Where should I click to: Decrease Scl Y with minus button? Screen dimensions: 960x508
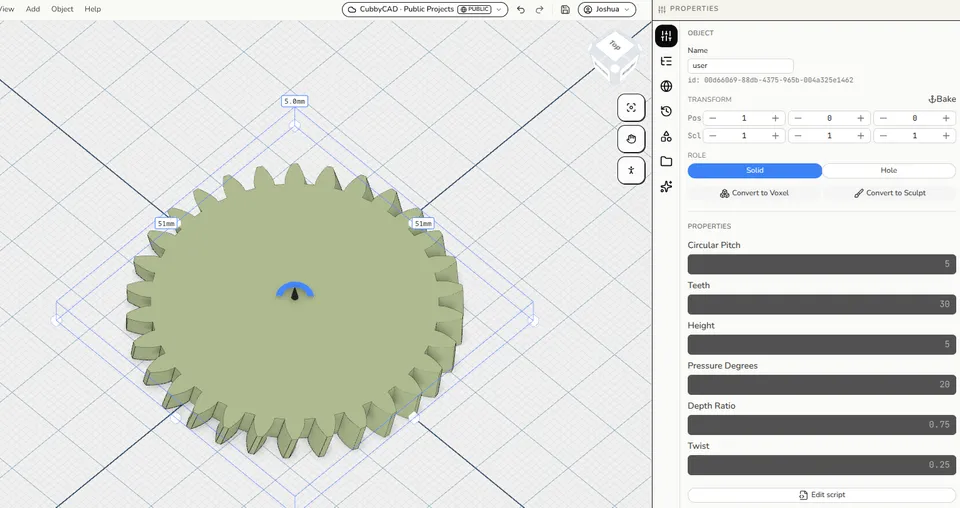pos(797,136)
